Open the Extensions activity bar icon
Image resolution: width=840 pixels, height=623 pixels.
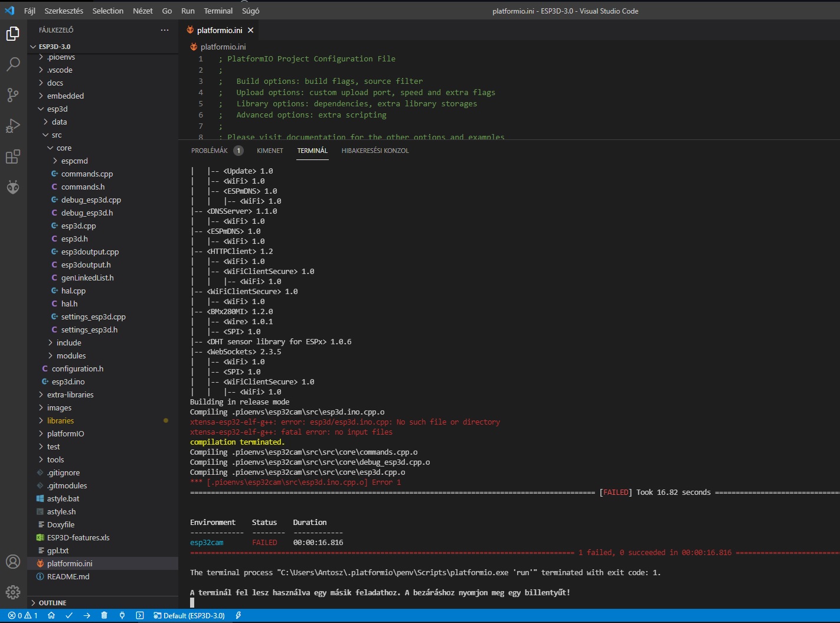pos(13,156)
